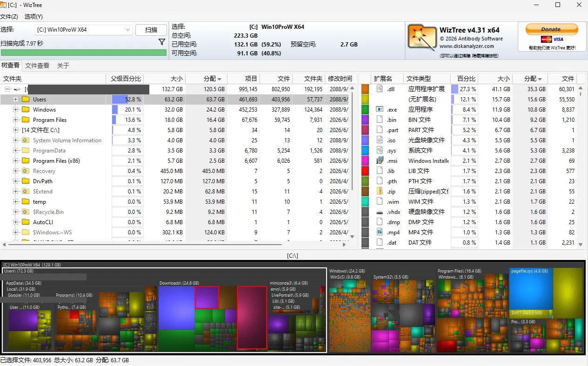Click the .exe file type icon
This screenshot has height=366, width=588.
(379, 109)
